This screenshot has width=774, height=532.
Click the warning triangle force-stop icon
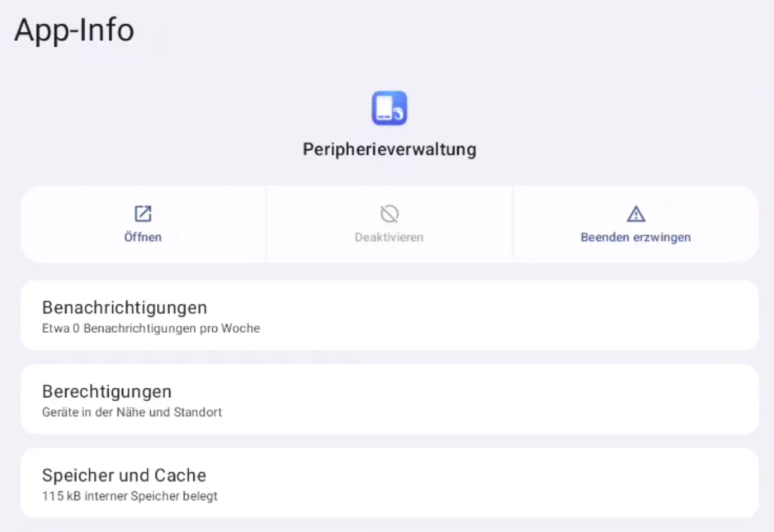pos(636,213)
